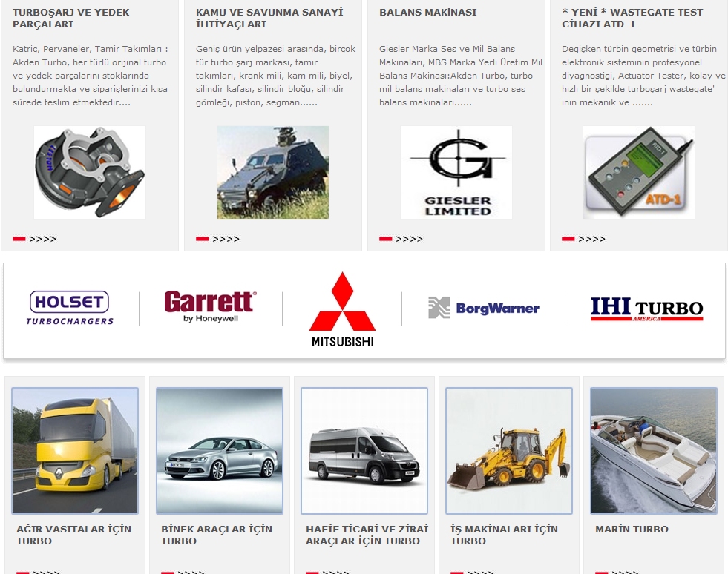Image resolution: width=728 pixels, height=574 pixels.
Task: Open the white speedboat image
Action: coord(654,451)
